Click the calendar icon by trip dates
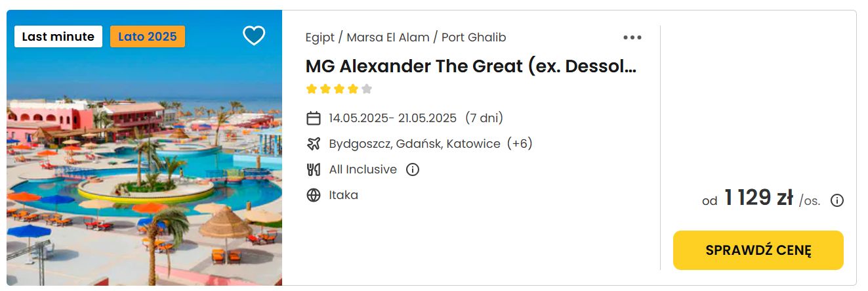Viewport: 868px width, 291px height. [314, 118]
